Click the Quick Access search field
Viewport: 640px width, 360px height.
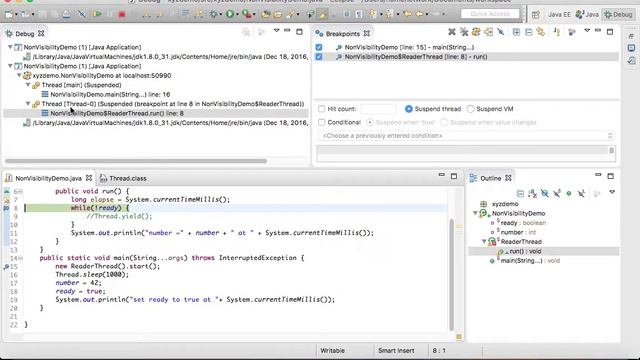tap(490, 14)
